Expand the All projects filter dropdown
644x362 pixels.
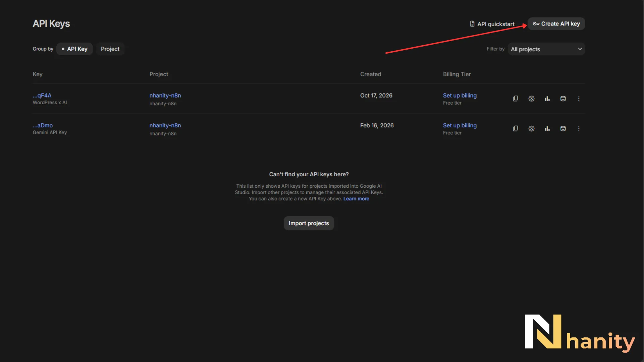click(546, 49)
